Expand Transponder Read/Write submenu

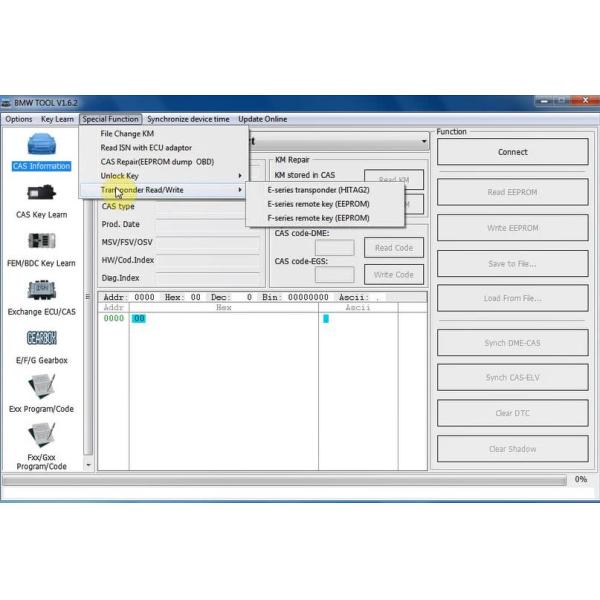point(170,190)
